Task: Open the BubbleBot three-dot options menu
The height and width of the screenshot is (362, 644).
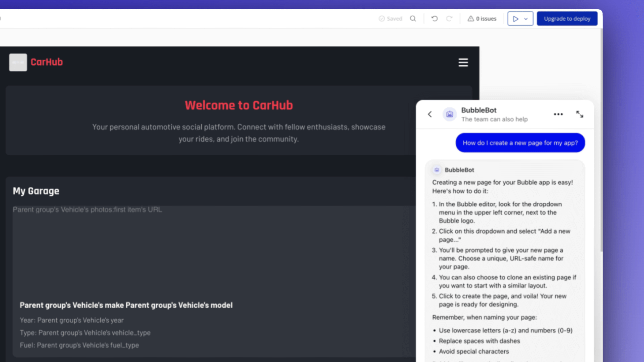Action: click(558, 114)
